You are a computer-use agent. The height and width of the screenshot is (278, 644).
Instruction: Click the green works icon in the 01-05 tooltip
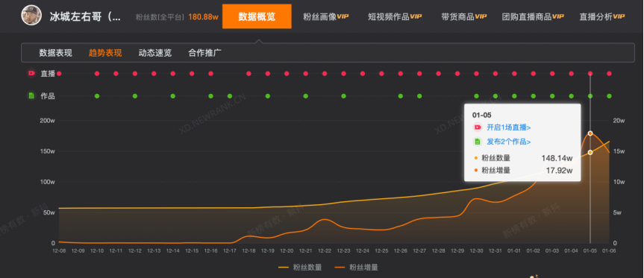coord(478,142)
